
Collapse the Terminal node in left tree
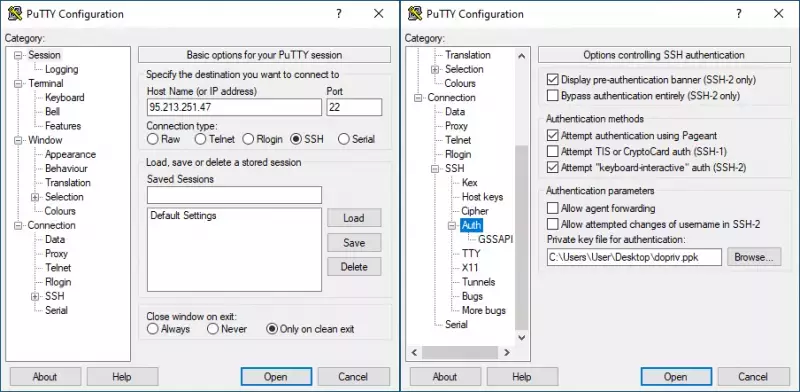point(18,84)
